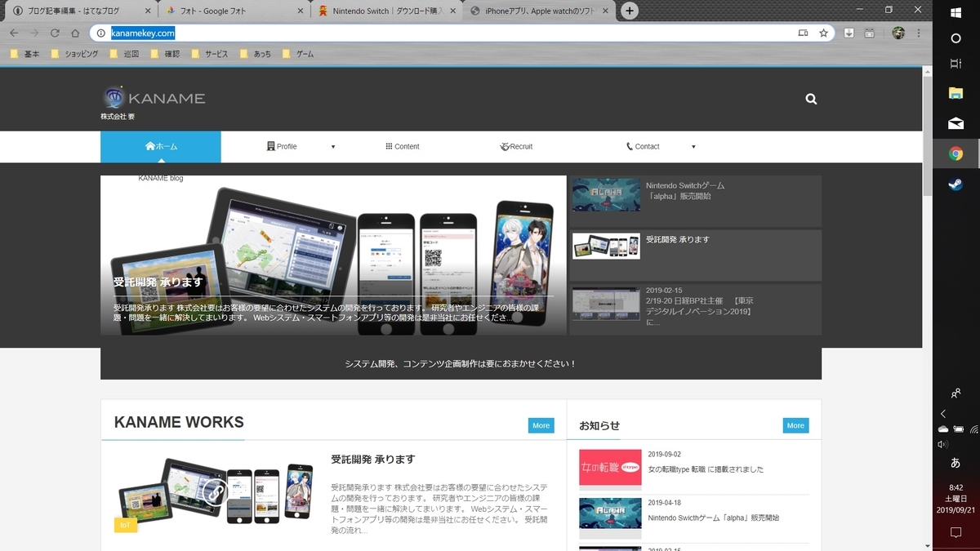Viewport: 980px width, 551px height.
Task: Open the website search magnifier icon
Action: [811, 99]
